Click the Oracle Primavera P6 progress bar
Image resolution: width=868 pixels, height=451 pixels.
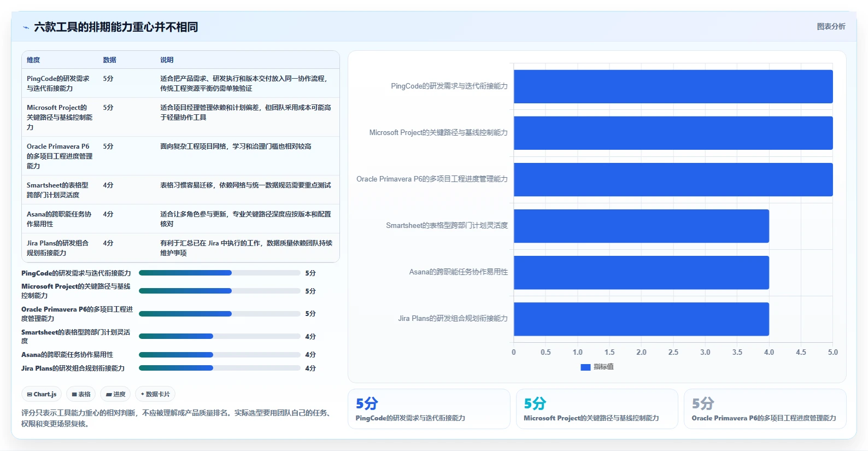point(220,314)
